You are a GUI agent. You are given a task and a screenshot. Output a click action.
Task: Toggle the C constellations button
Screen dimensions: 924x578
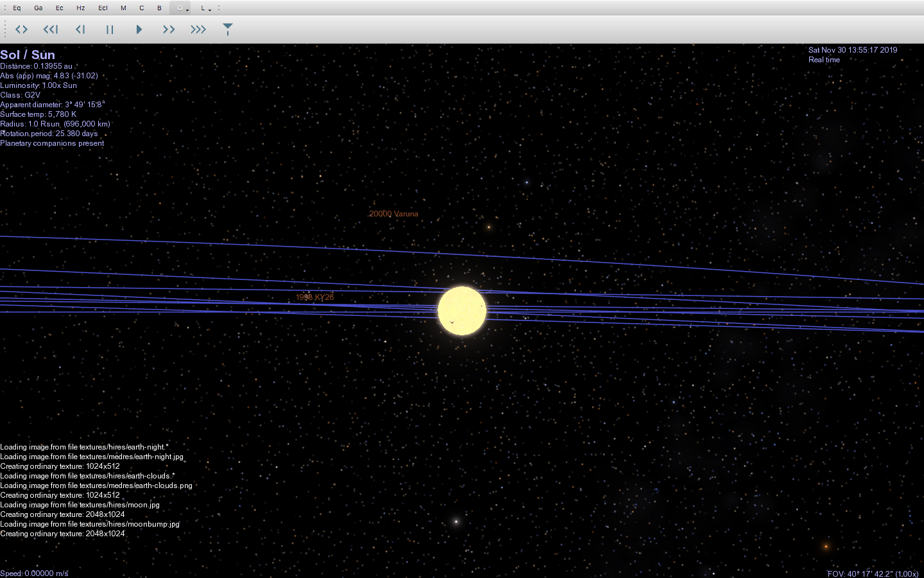tap(141, 8)
